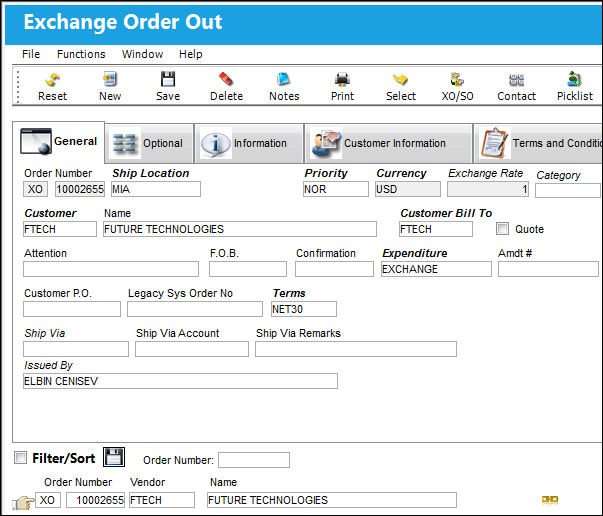Screen dimensions: 603x516
Task: Click the XO order type field at top
Action: (x=35, y=189)
